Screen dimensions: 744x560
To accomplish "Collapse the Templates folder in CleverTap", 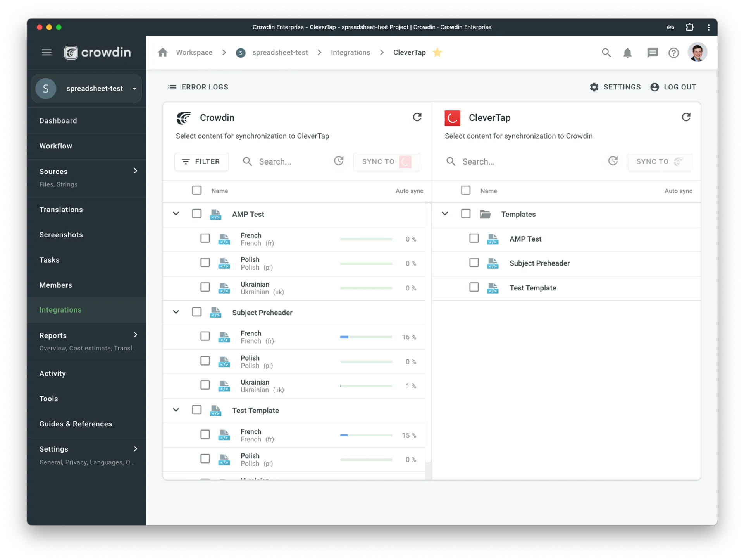I will coord(445,213).
